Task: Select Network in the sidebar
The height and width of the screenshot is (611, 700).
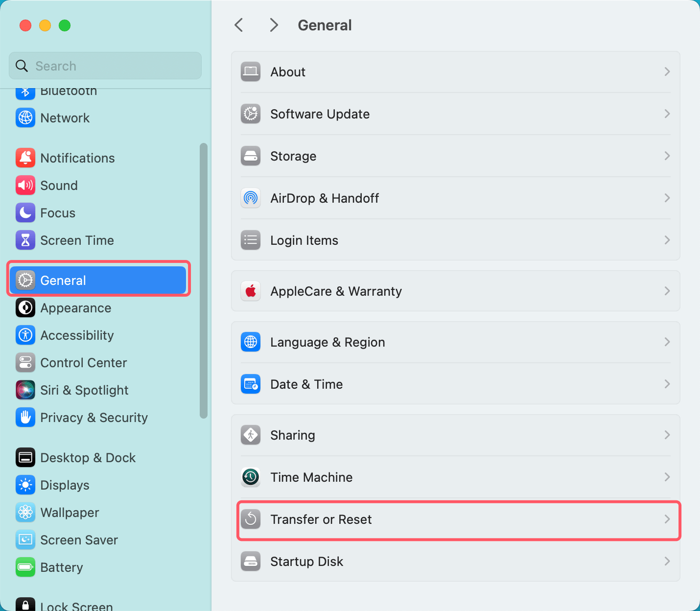Action: (x=65, y=117)
